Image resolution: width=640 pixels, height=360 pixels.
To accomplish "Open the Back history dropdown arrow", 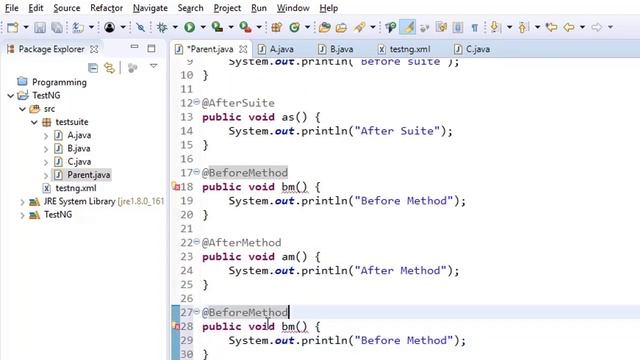I will point(582,27).
